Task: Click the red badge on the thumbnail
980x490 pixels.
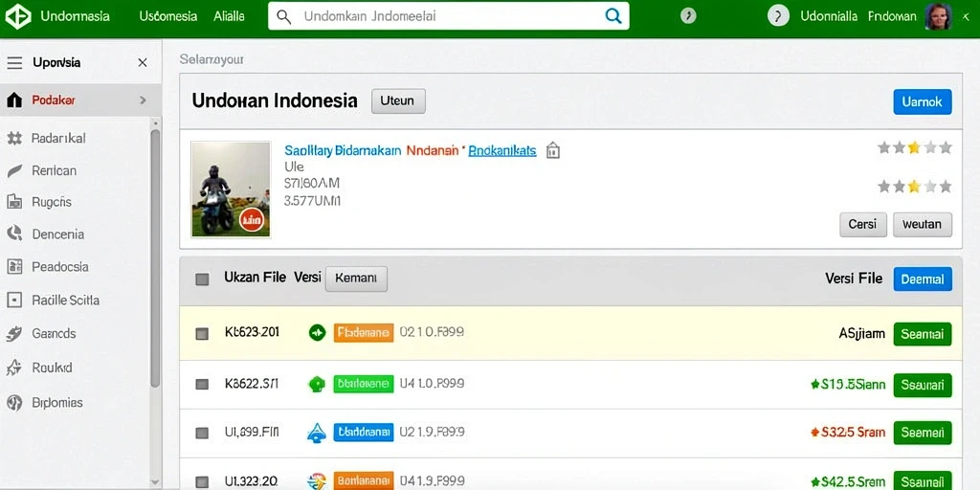Action: 252,220
